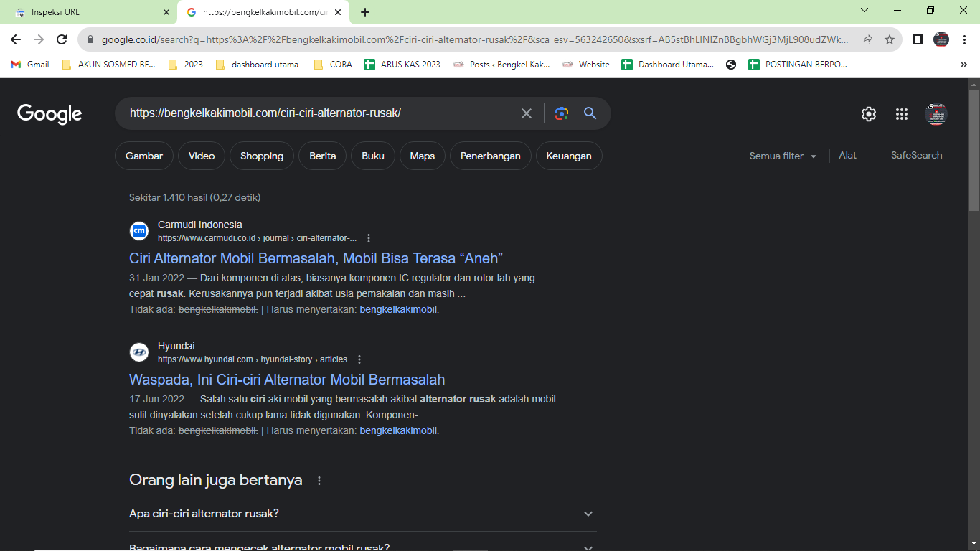Clear the search query with X
980x551 pixels.
coord(527,113)
